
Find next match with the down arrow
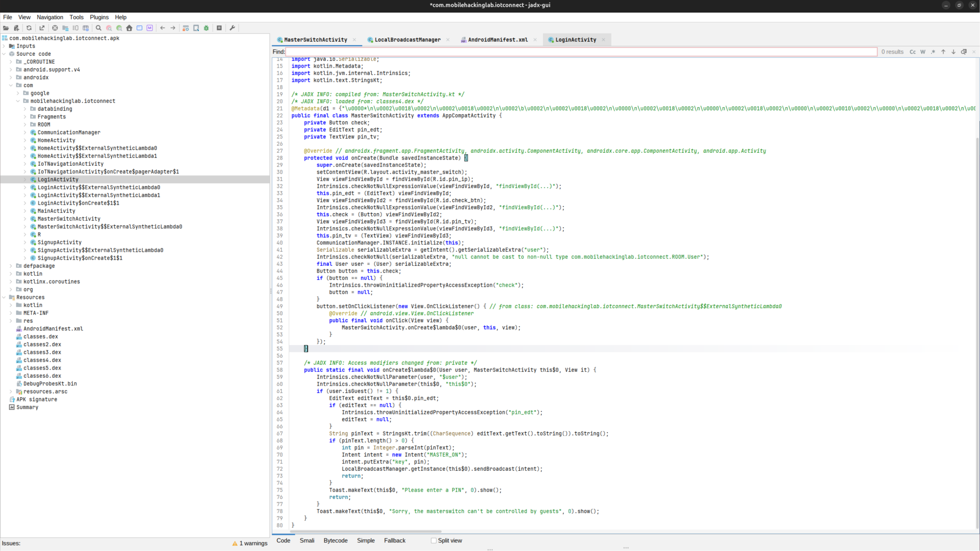pos(954,52)
